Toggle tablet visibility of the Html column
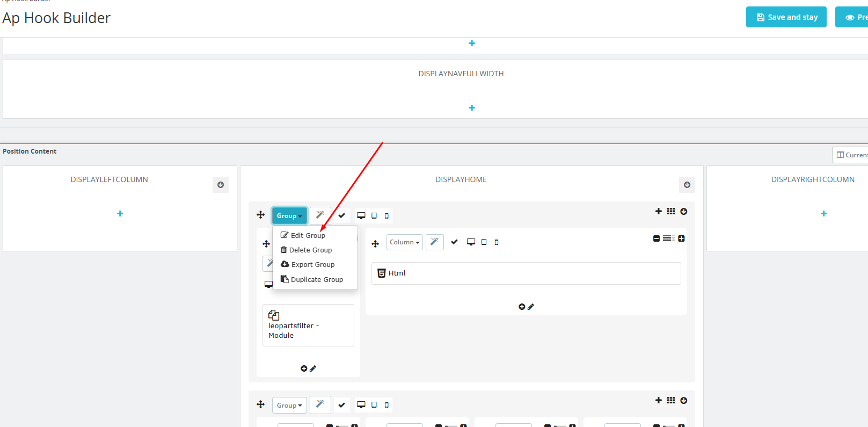 tap(484, 242)
